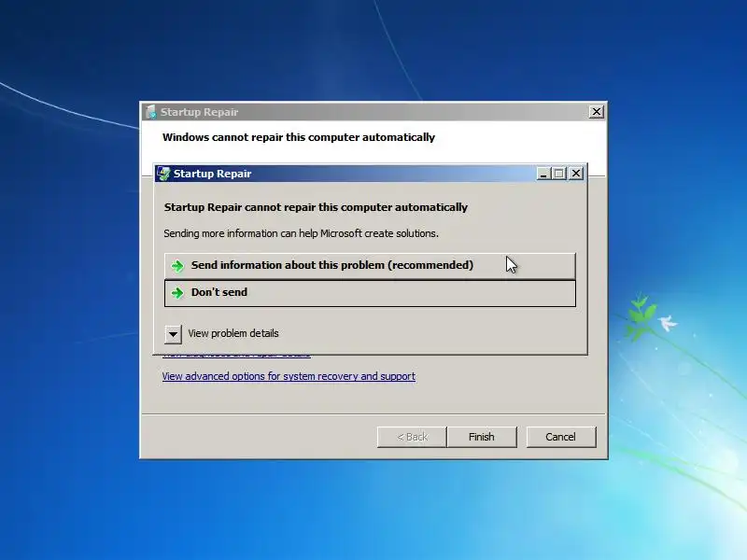Click the Cancel button
The height and width of the screenshot is (560, 747).
561,437
